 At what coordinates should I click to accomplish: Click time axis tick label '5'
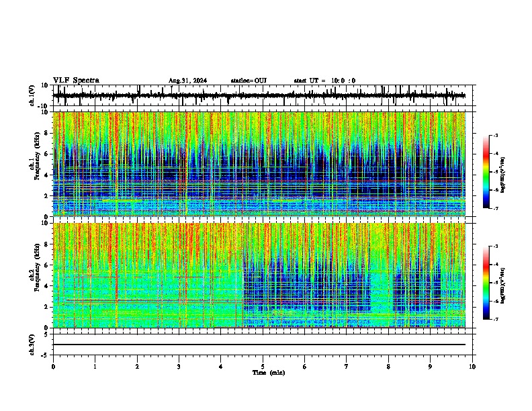(x=263, y=367)
